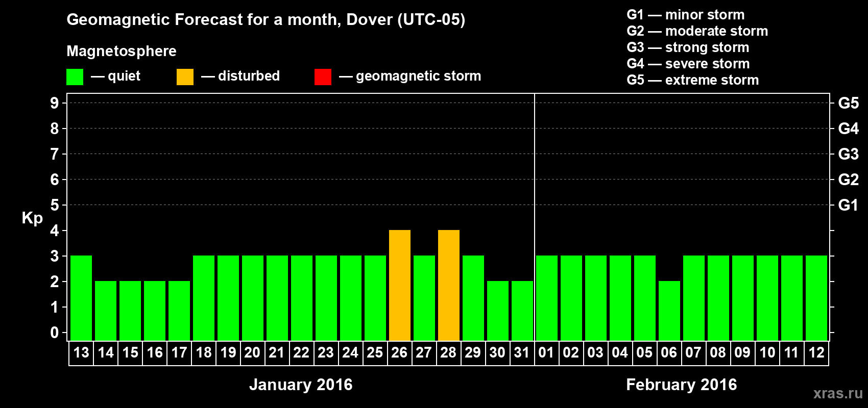Click the G5 label on the right axis
Image resolution: width=868 pixels, height=408 pixels.
[849, 103]
